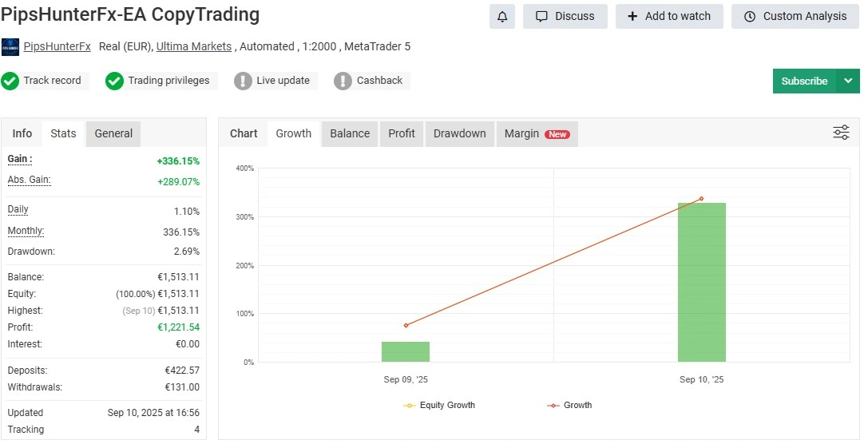Click the Custom Analysis button
868x448 pixels.
[795, 16]
